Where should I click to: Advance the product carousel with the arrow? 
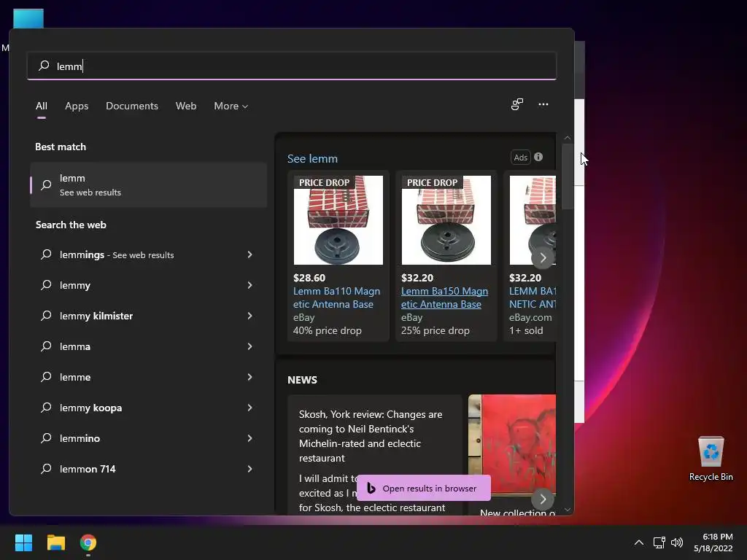tap(543, 258)
